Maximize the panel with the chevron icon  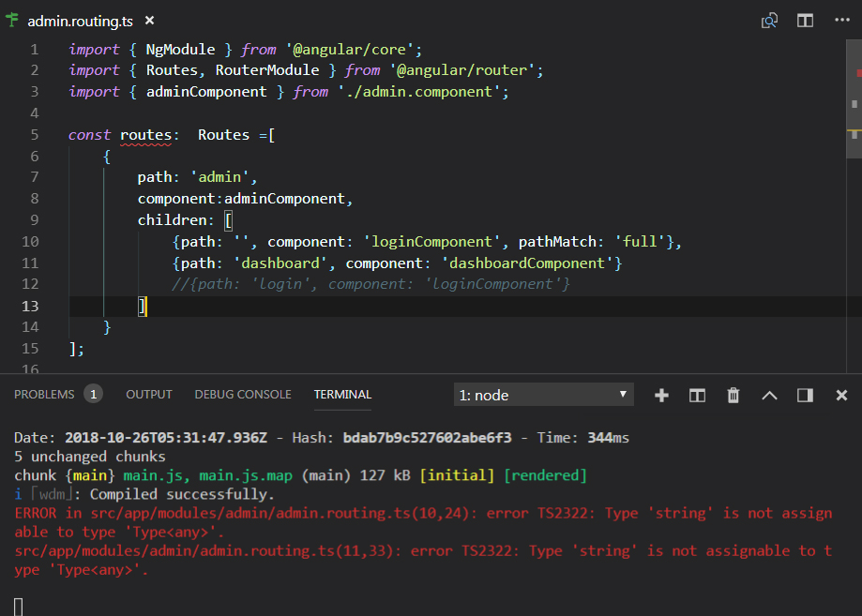click(x=769, y=395)
